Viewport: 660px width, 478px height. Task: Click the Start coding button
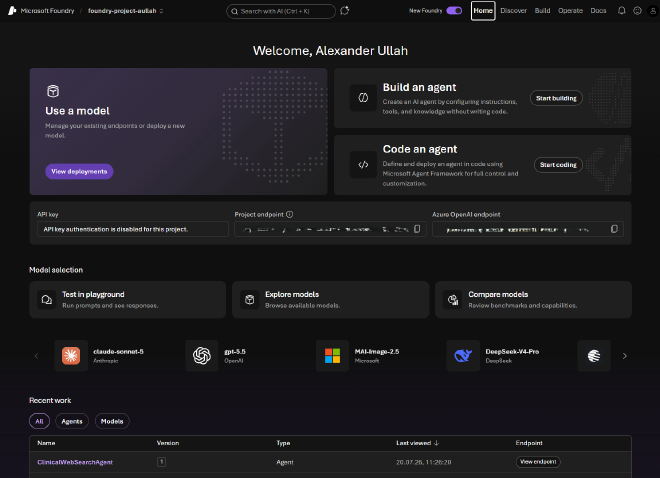[x=558, y=165]
